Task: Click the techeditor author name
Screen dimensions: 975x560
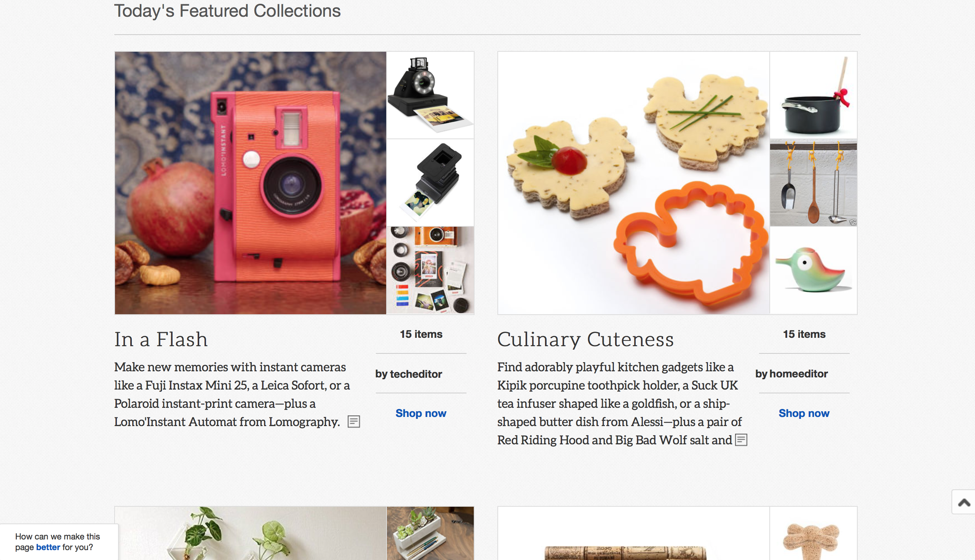Action: pos(416,374)
